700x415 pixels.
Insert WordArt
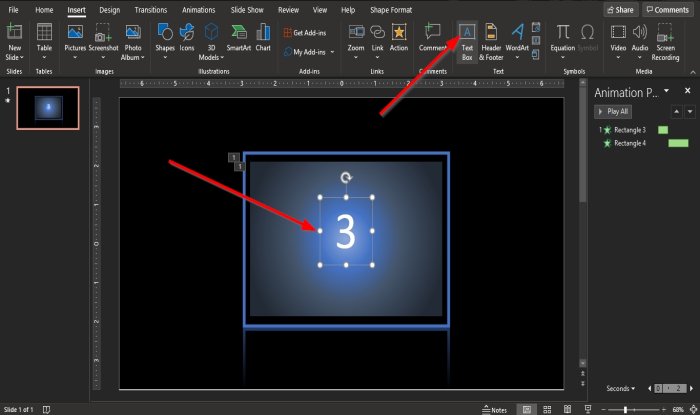[x=517, y=42]
